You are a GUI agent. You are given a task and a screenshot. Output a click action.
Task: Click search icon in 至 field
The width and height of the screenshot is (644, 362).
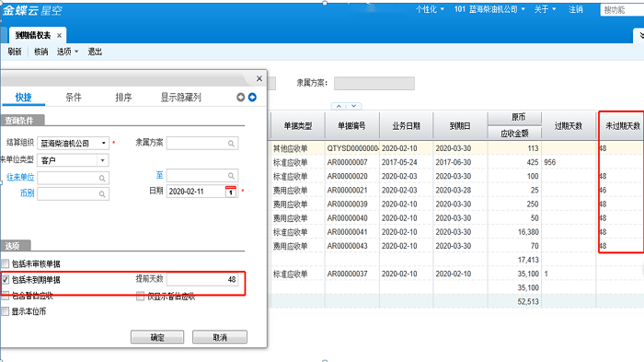pos(231,176)
